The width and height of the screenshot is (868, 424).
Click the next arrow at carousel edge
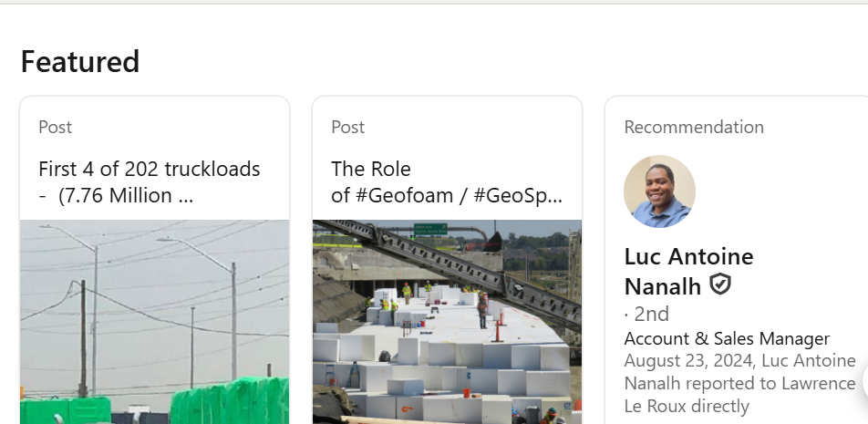tap(863, 381)
